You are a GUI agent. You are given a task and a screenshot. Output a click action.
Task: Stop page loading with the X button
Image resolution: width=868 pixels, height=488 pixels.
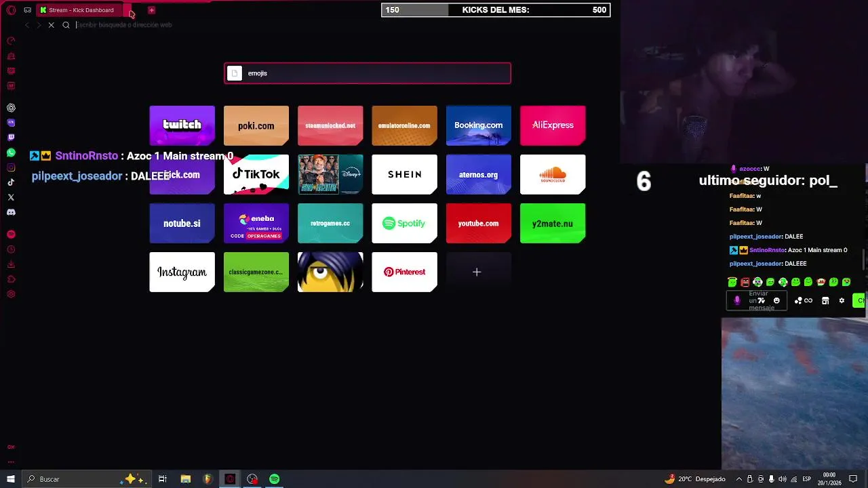51,25
